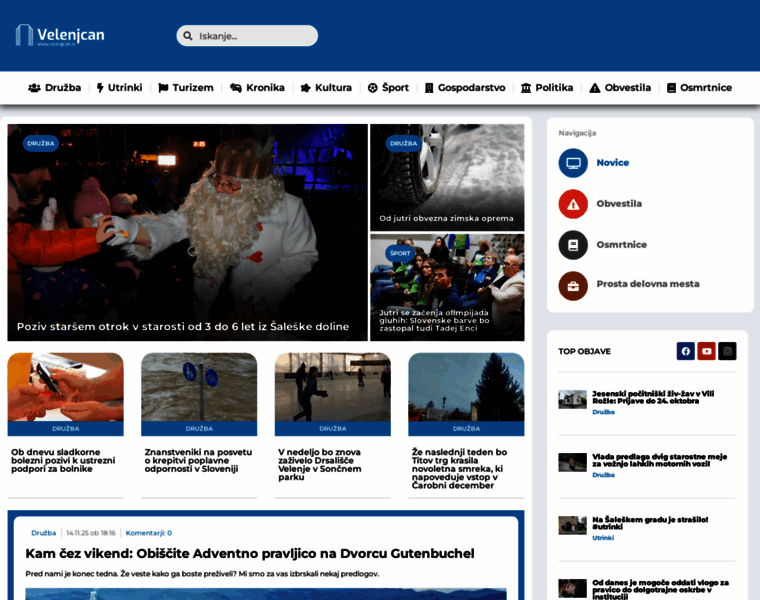Open the YouTube channel icon
The height and width of the screenshot is (600, 760).
click(x=706, y=351)
